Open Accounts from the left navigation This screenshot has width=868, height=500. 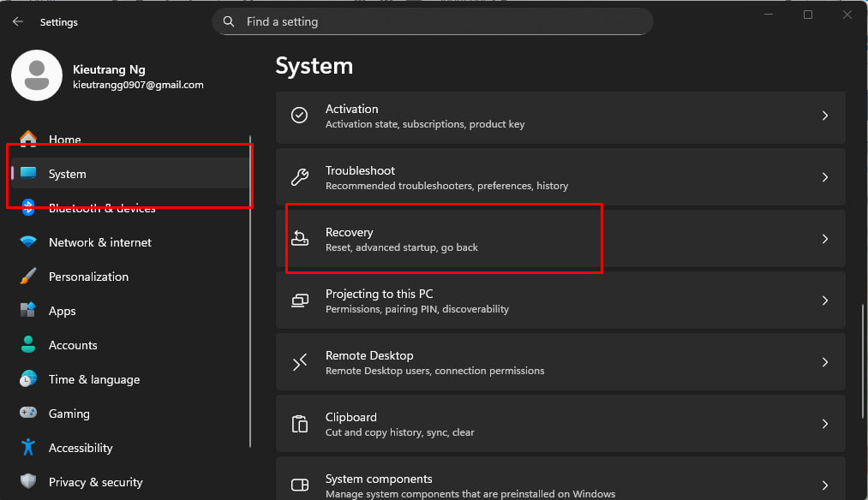73,345
